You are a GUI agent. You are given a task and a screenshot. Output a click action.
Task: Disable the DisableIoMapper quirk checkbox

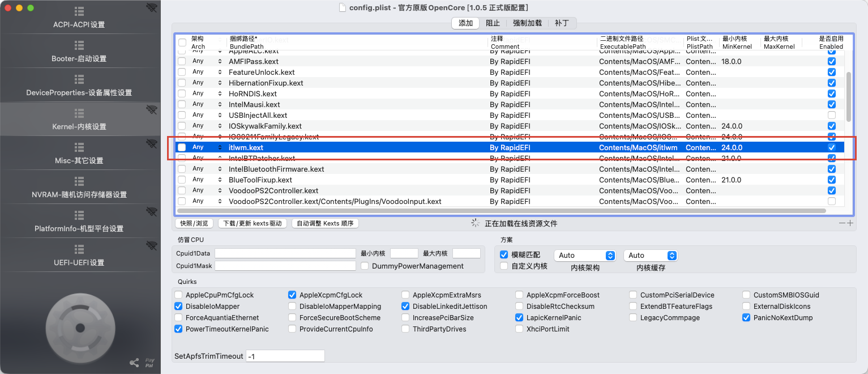coord(179,307)
